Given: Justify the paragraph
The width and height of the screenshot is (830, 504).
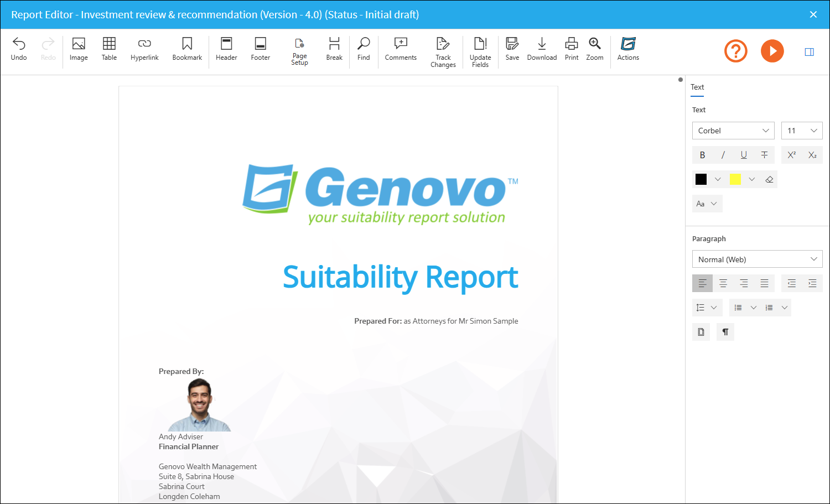Looking at the screenshot, I should (x=764, y=283).
